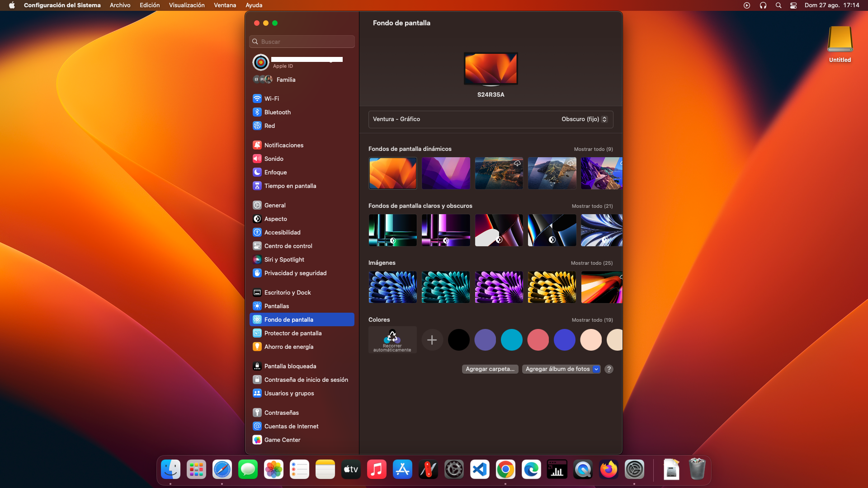Open the Visualización menu
Screen dimensions: 868x488
pyautogui.click(x=187, y=5)
